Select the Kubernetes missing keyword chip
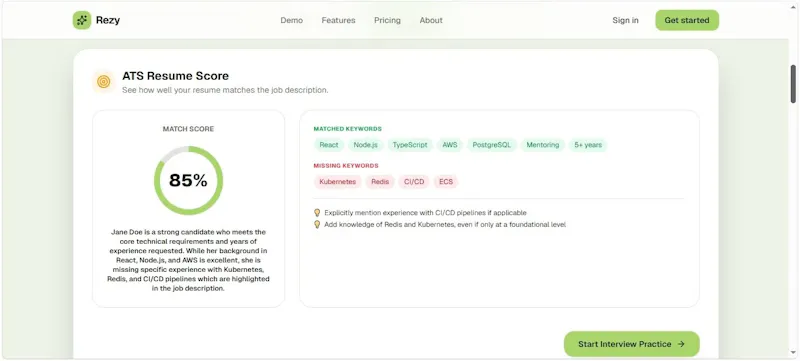 pos(338,182)
